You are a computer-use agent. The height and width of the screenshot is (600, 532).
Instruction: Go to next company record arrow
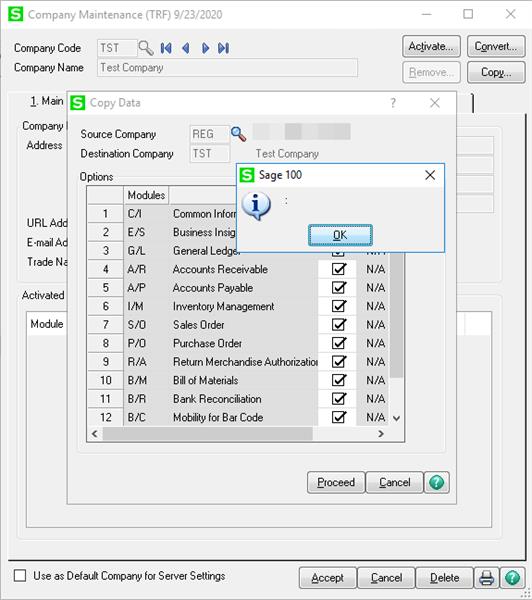(x=205, y=48)
